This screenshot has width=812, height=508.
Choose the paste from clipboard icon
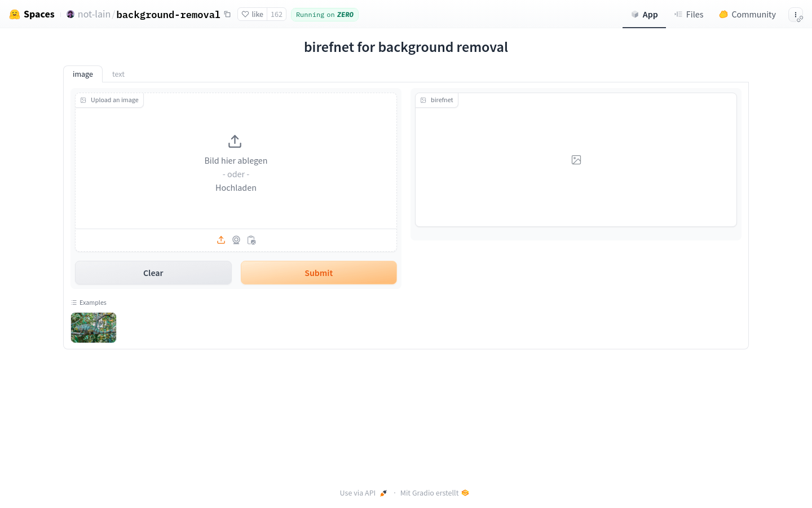point(251,240)
